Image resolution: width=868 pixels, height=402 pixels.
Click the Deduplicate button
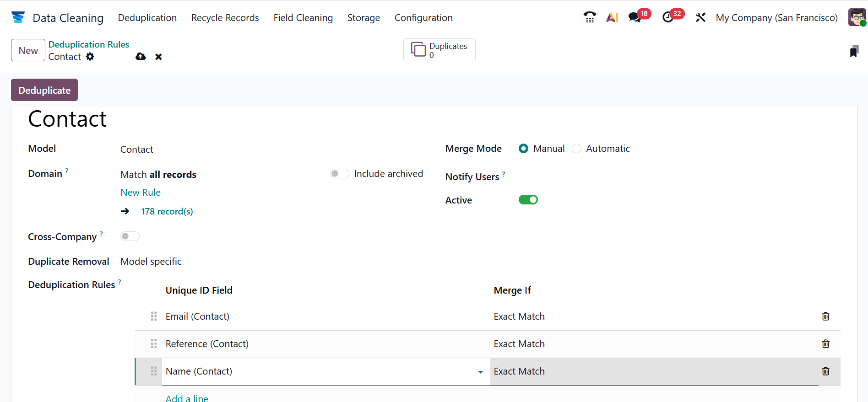pyautogui.click(x=44, y=90)
